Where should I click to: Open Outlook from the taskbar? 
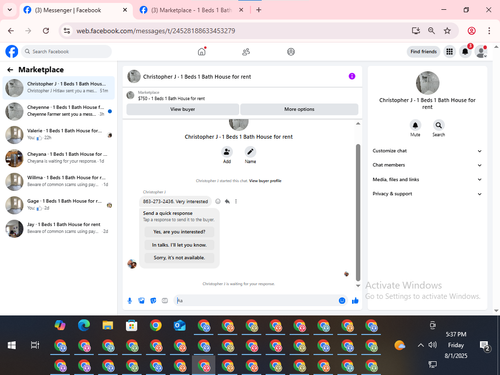pyautogui.click(x=180, y=325)
